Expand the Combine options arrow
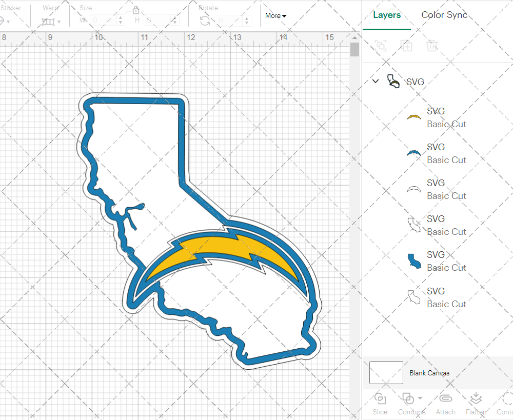 (420, 398)
